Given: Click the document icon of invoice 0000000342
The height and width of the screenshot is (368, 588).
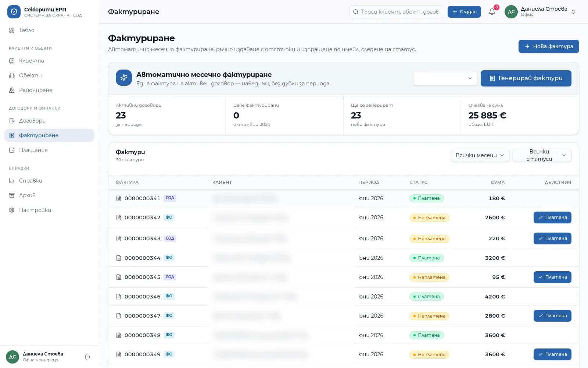Looking at the screenshot, I should point(119,217).
